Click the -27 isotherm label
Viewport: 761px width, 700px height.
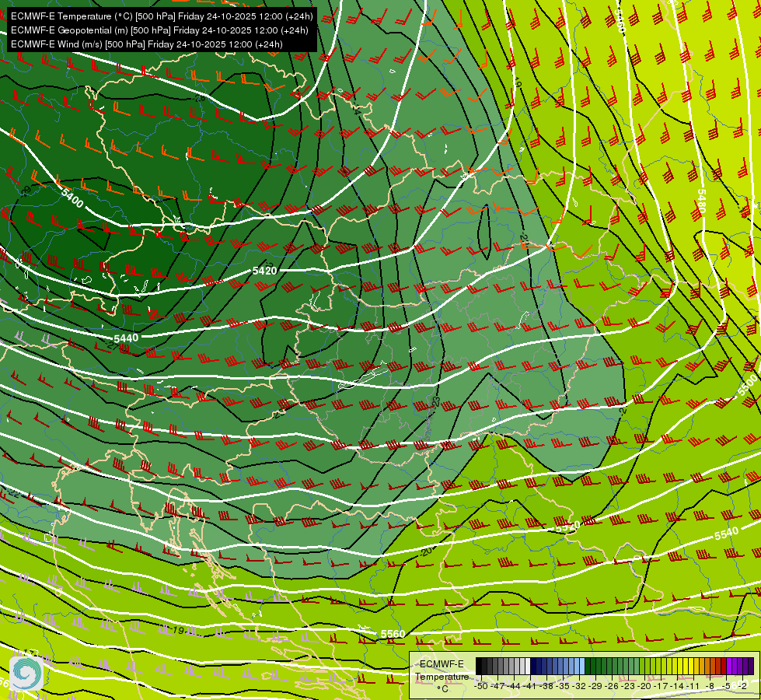[x=111, y=345]
